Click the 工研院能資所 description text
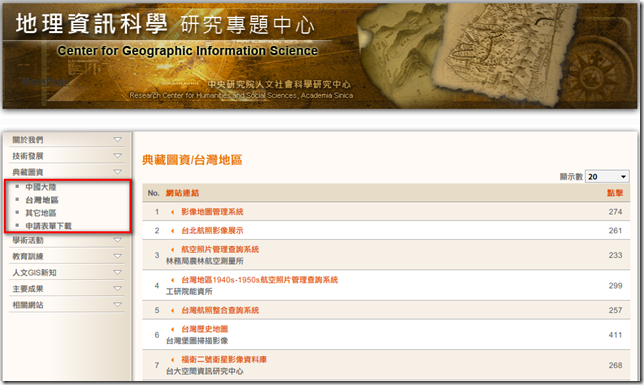Image resolution: width=644 pixels, height=385 pixels. tap(189, 291)
